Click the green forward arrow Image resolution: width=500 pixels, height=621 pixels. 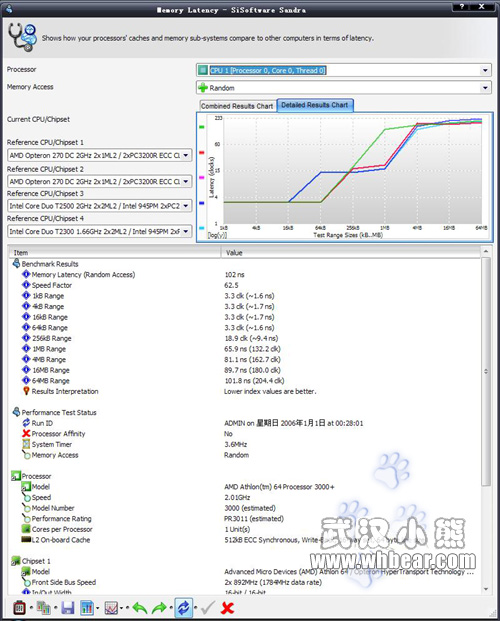[160, 608]
